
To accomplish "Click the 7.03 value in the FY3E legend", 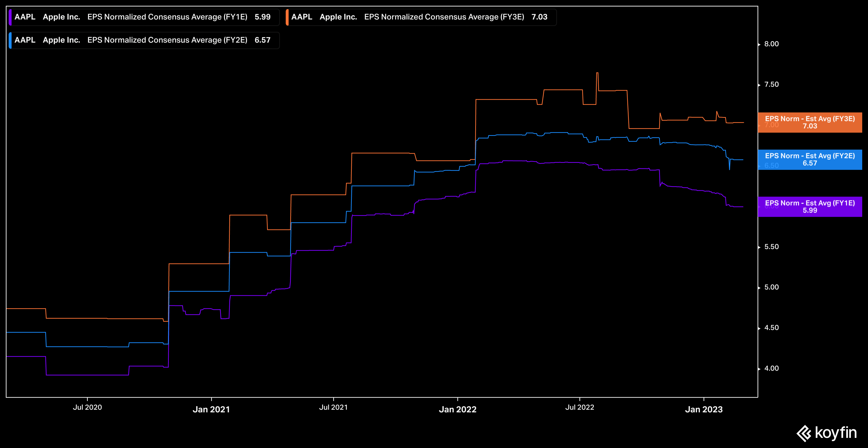I will pos(539,17).
